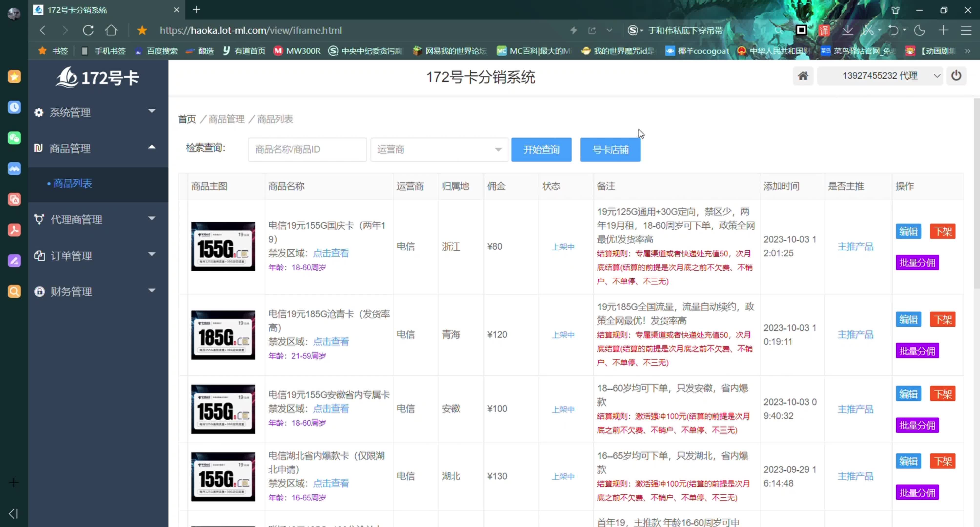The image size is (980, 527).
Task: Click the translate 译 toolbar icon
Action: point(824,30)
